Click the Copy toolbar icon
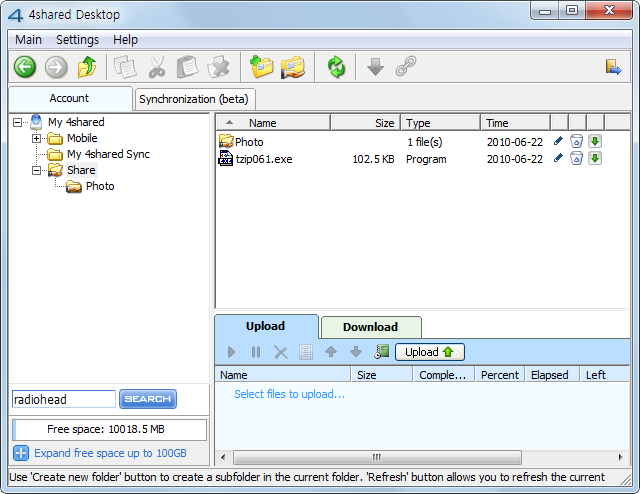 [125, 67]
